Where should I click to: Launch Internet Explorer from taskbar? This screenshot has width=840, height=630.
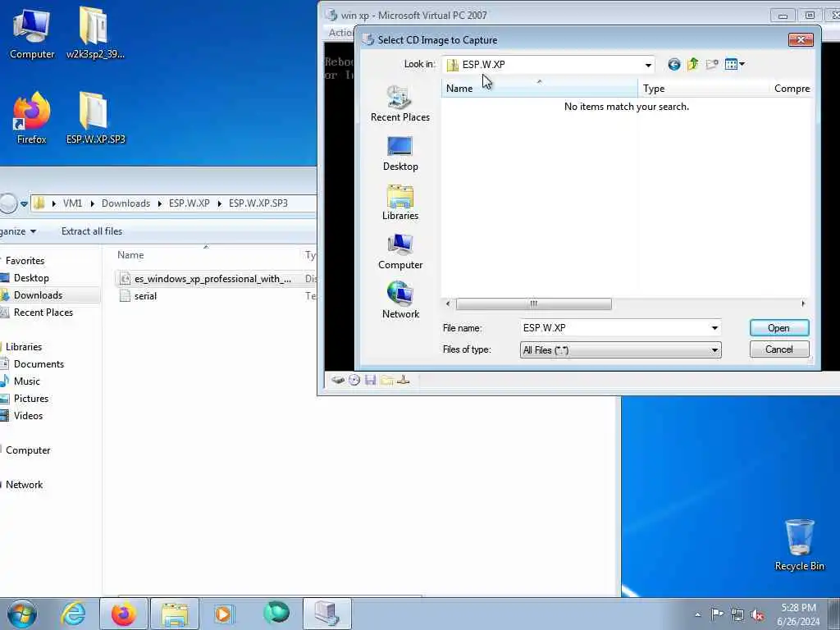coord(73,614)
